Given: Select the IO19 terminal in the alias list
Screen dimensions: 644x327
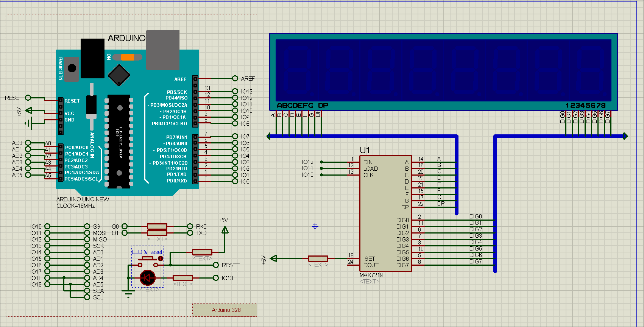Looking at the screenshot, I should click(x=47, y=284).
